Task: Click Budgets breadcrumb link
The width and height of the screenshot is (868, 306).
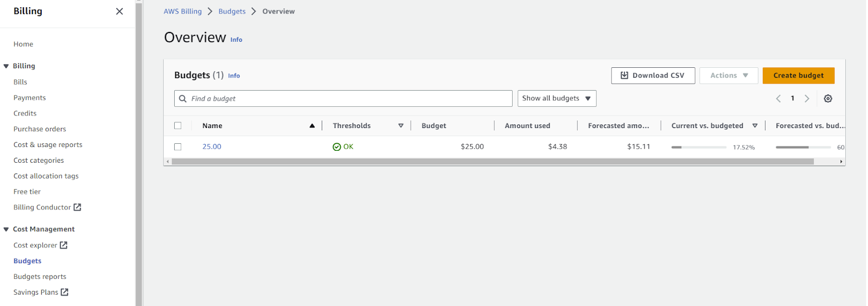Action: (232, 11)
